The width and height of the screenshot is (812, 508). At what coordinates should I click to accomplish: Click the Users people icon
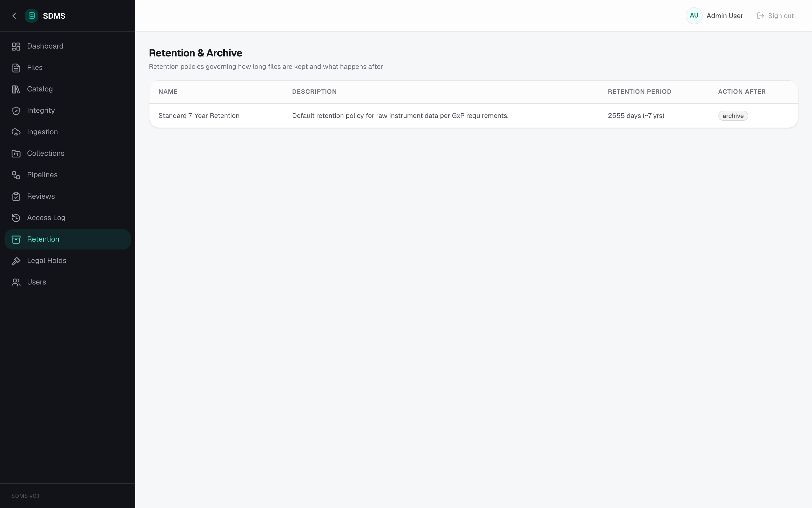pyautogui.click(x=16, y=282)
